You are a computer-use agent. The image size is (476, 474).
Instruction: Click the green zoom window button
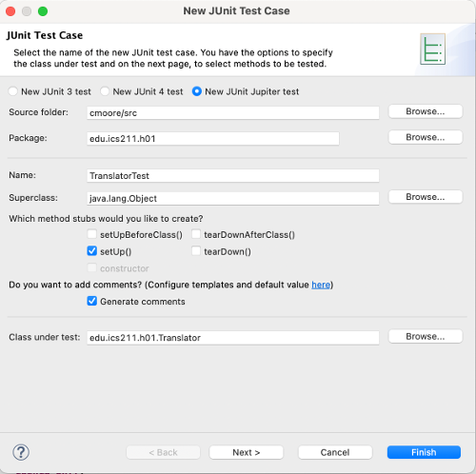click(x=43, y=11)
